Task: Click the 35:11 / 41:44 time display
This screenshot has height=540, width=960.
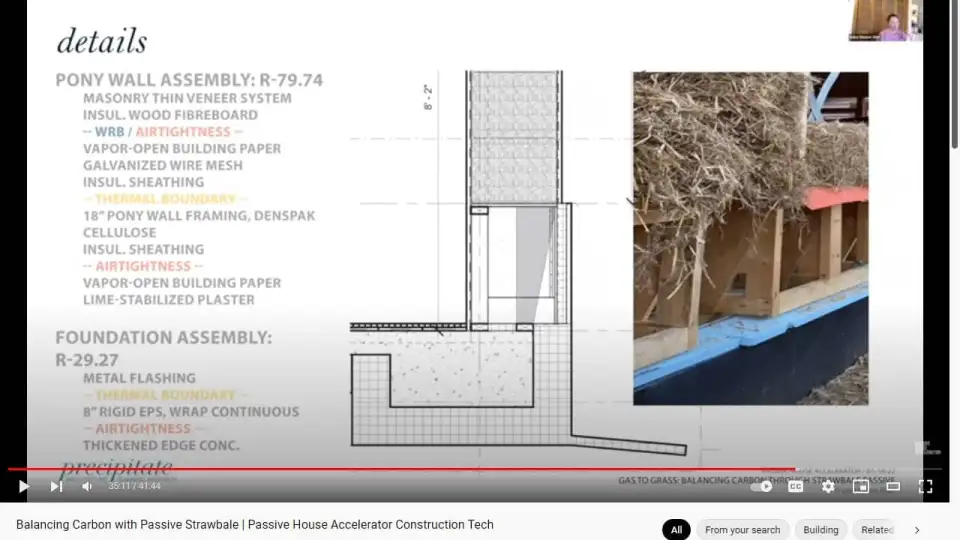Action: point(134,486)
